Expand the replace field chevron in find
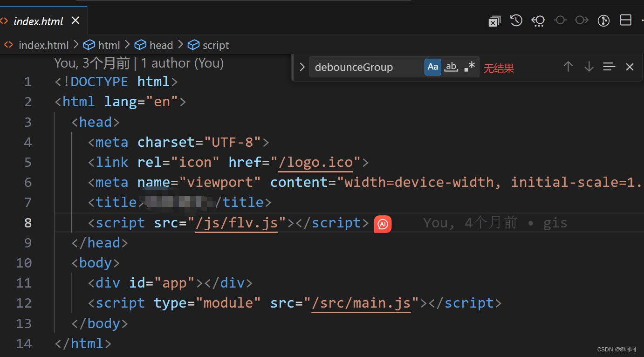 click(301, 67)
